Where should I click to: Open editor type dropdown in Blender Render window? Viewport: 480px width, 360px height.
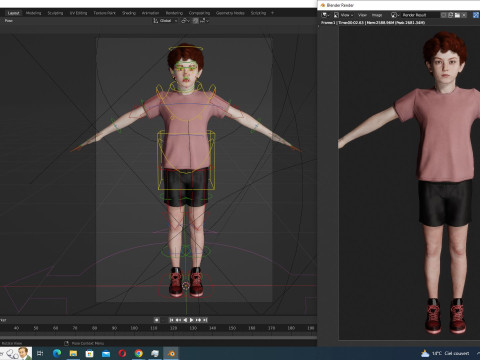[x=325, y=15]
